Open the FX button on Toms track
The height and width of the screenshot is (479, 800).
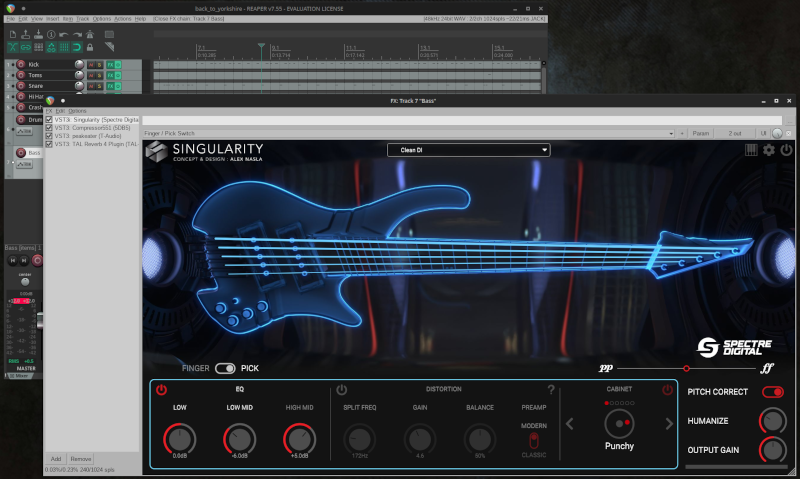coord(110,75)
